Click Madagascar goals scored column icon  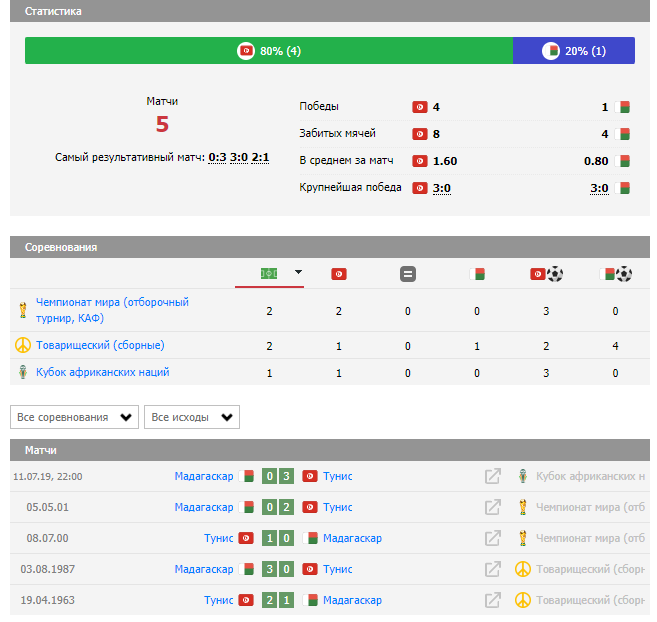[x=615, y=274]
